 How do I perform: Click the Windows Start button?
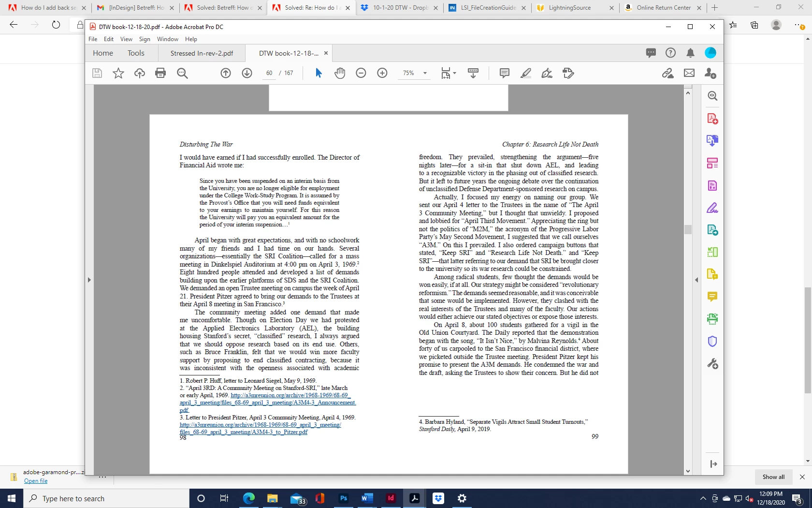(12, 498)
